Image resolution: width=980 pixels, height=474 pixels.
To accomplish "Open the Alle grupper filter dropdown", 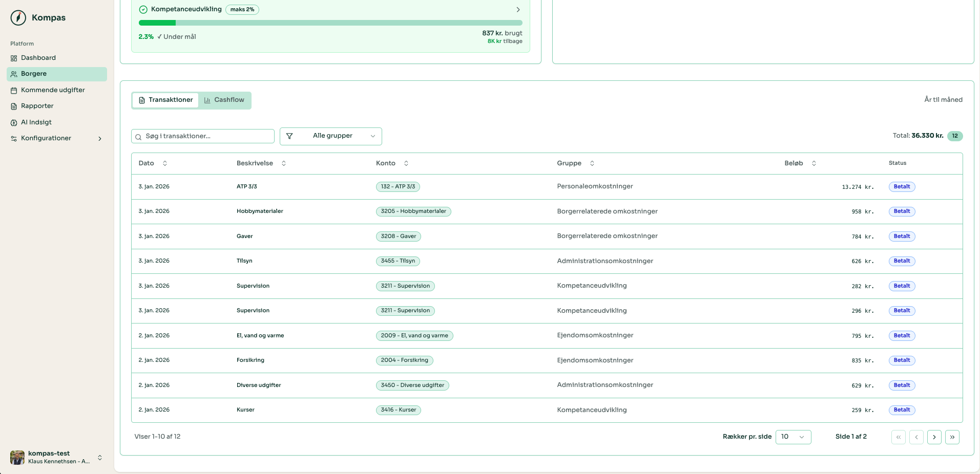I will click(x=331, y=136).
